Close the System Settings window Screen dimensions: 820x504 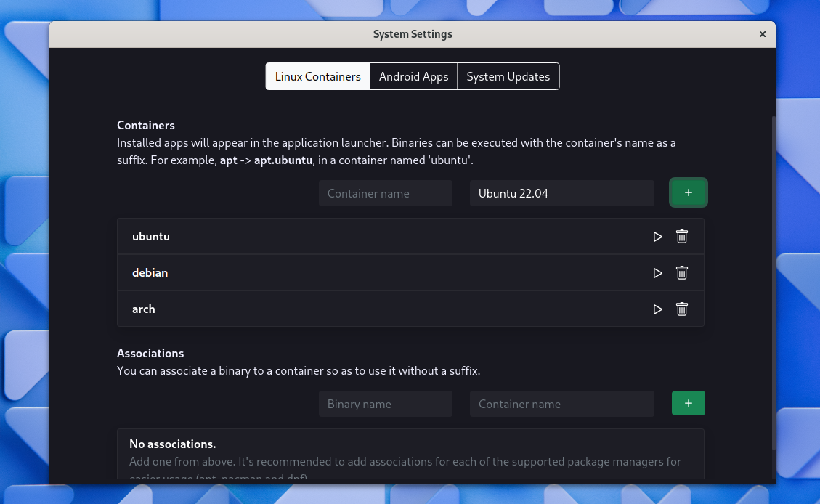(763, 34)
